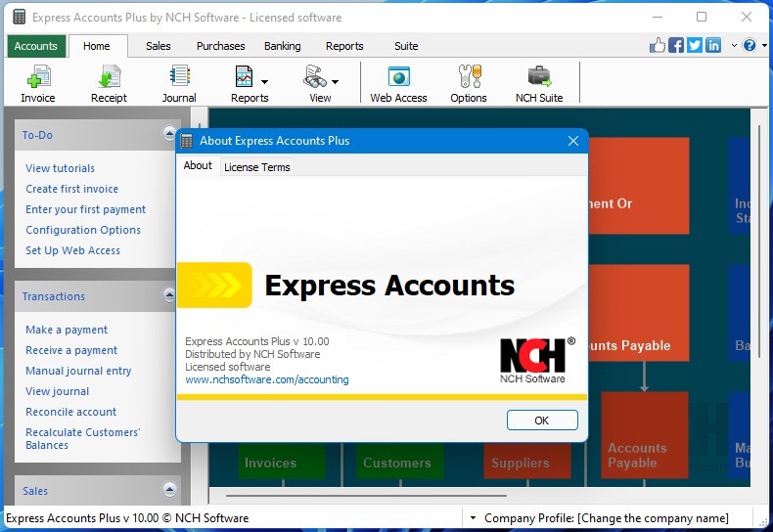Image resolution: width=773 pixels, height=532 pixels.
Task: Click Set Up Web Access link
Action: 73,250
